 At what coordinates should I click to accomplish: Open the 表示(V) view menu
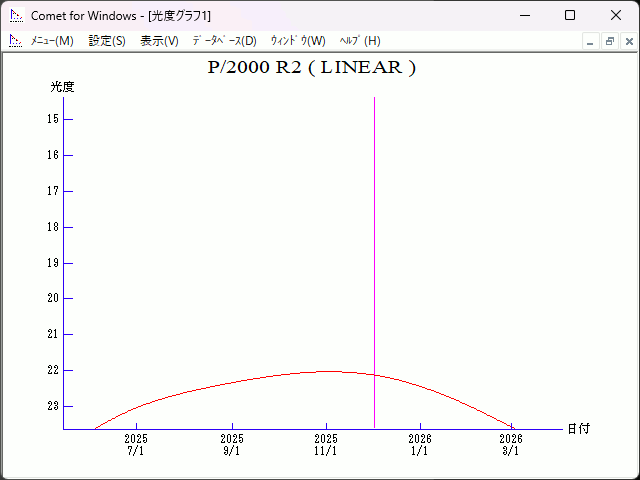159,41
